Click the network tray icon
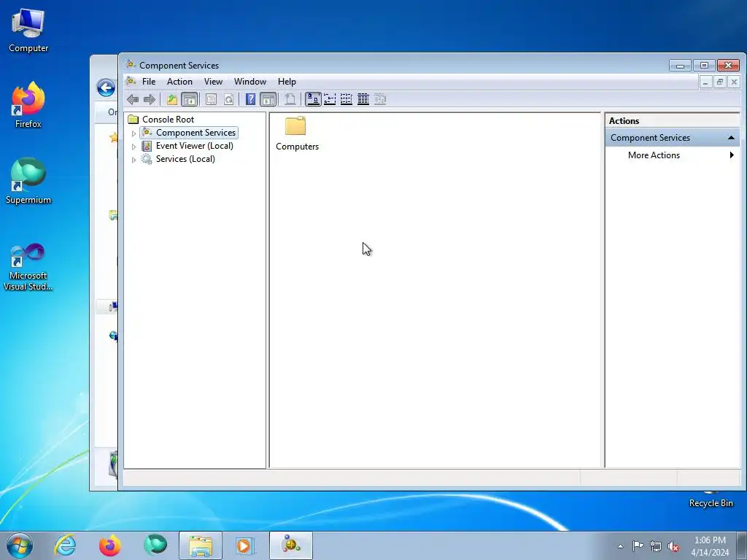Viewport: 747px width, 560px height. coord(656,546)
